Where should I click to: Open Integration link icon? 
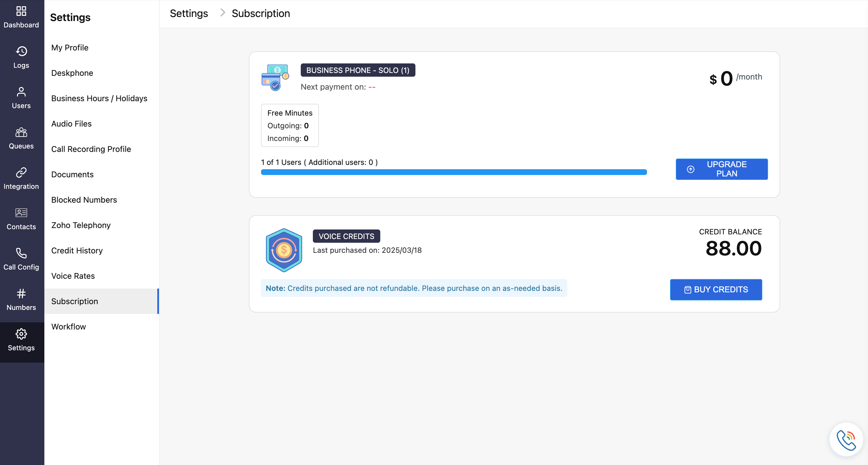coord(21,172)
